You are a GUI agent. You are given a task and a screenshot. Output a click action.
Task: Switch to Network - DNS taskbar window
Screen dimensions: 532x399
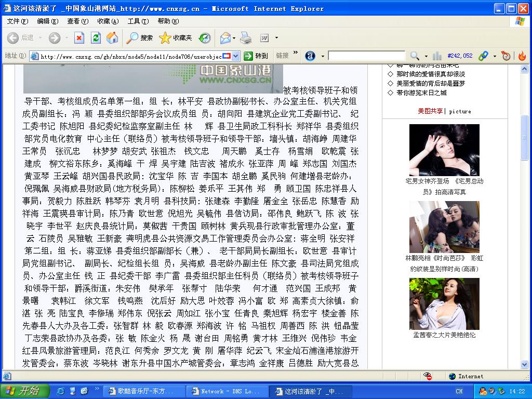point(229,391)
